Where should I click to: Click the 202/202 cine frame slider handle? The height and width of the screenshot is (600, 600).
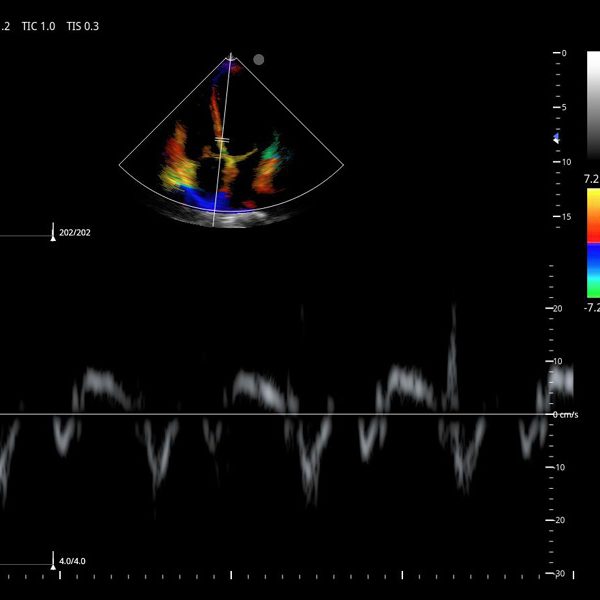[53, 236]
